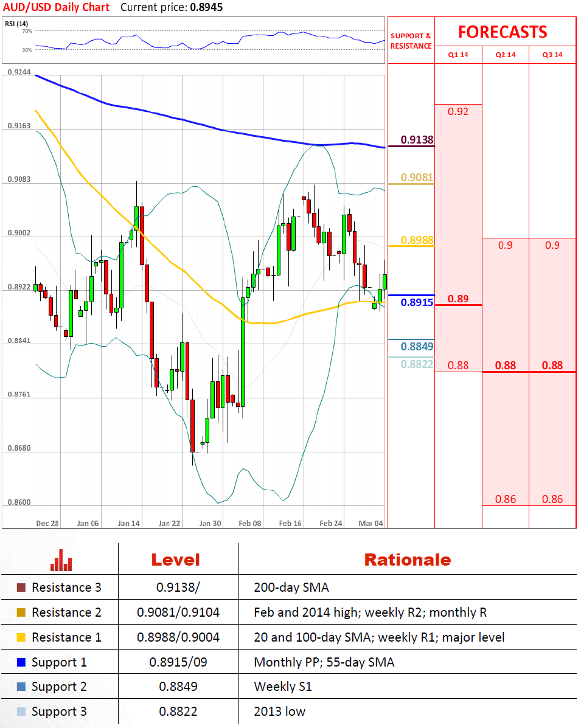Click the Support & Resistance column header
The image size is (581, 728).
411,41
